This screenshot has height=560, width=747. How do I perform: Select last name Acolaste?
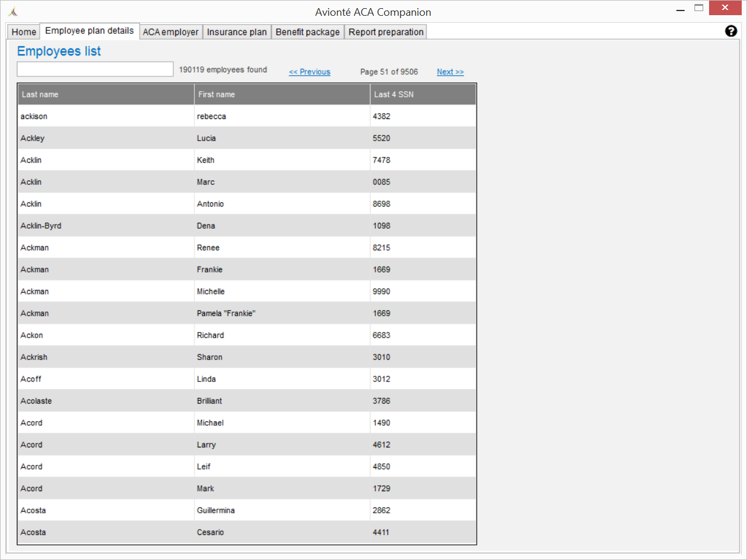(x=36, y=401)
